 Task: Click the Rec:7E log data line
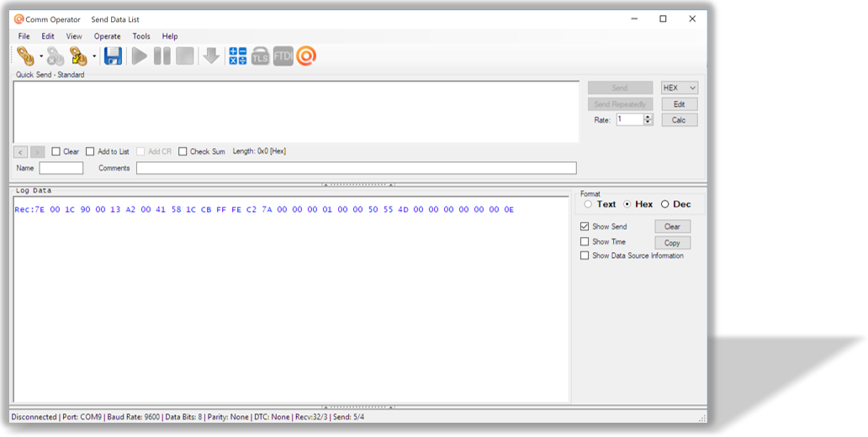pos(265,209)
